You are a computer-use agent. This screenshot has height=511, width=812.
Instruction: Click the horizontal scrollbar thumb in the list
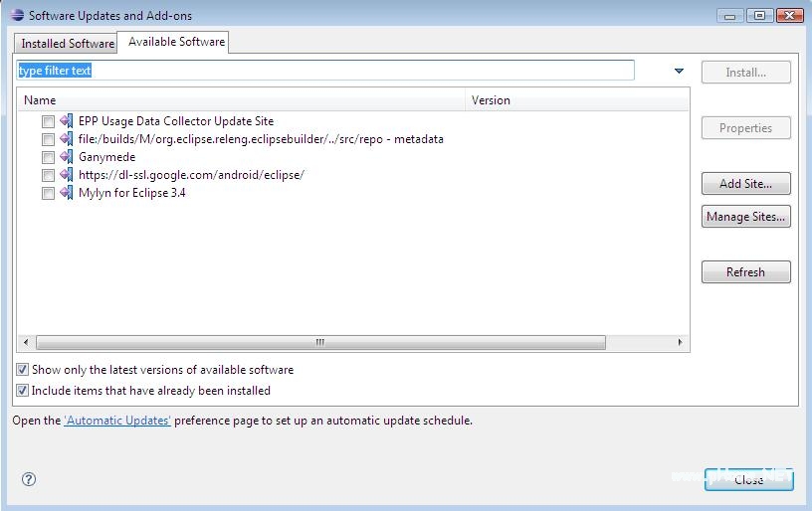click(x=320, y=342)
